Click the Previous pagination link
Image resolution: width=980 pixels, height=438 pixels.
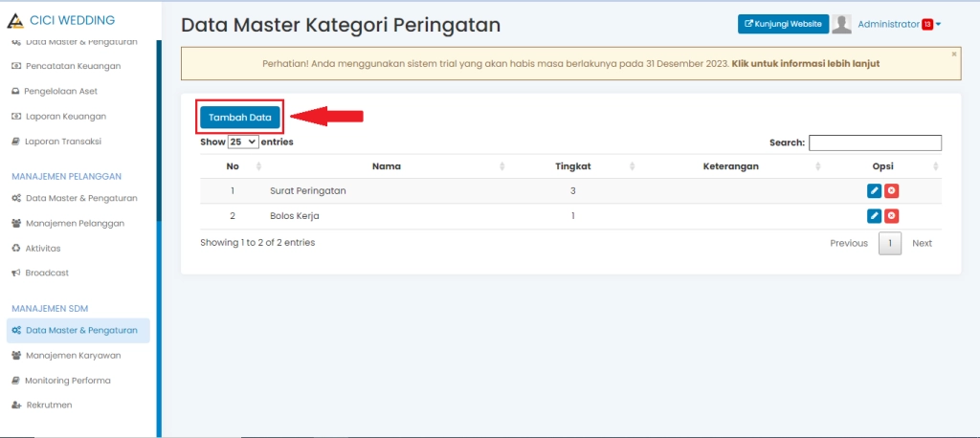pos(849,243)
